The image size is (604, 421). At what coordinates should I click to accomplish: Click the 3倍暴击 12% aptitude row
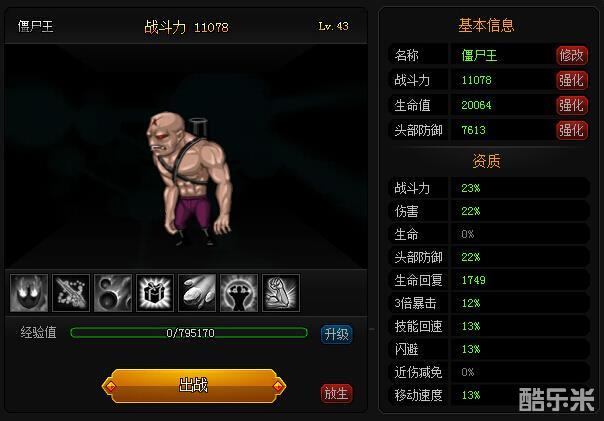[x=489, y=303]
